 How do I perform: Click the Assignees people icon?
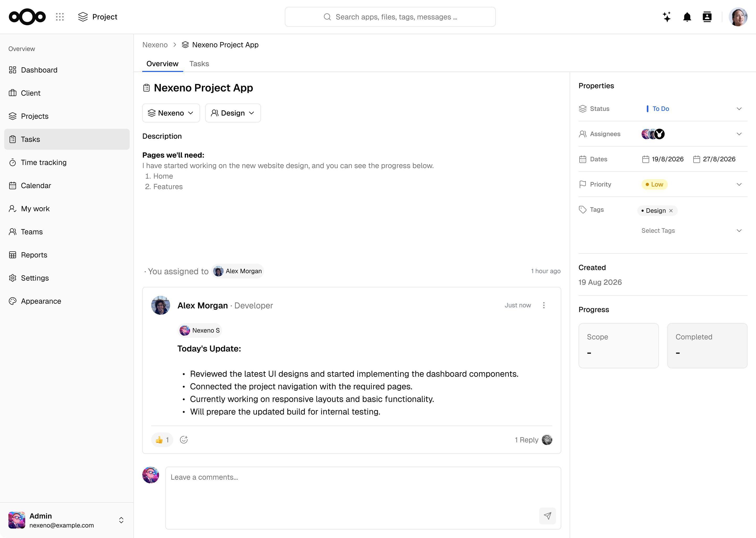[x=582, y=134]
